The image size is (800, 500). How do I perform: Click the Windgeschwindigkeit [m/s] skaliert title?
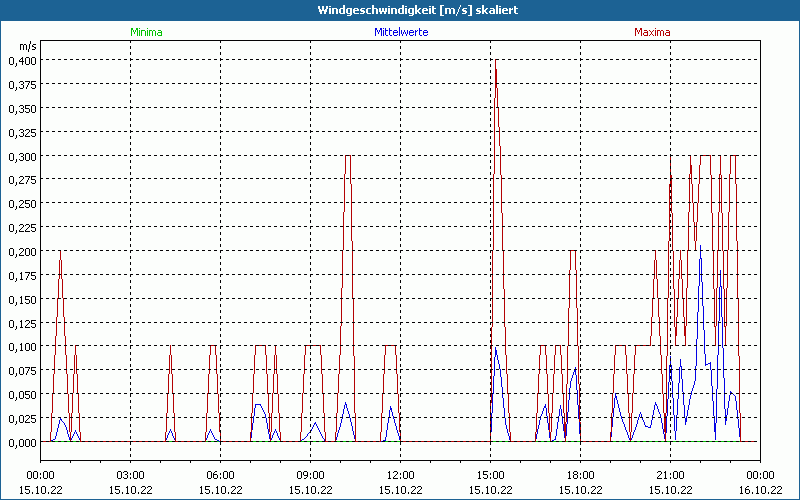[x=418, y=10]
